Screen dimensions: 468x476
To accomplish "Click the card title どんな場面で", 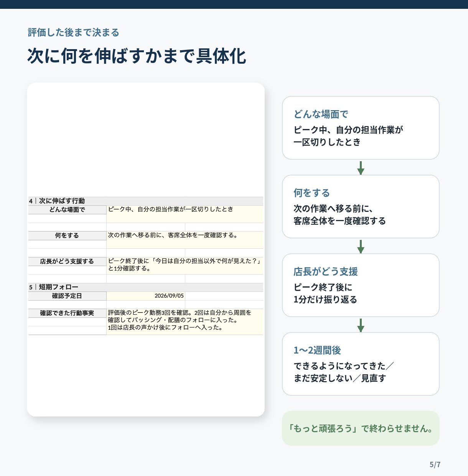I will pos(321,114).
